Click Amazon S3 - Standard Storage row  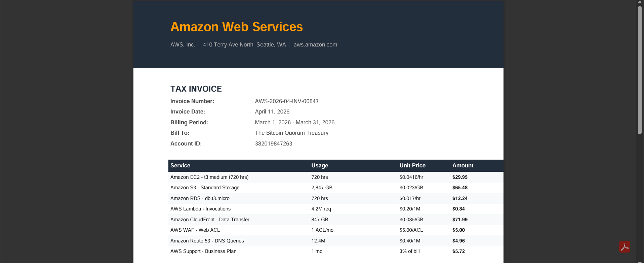(336, 188)
